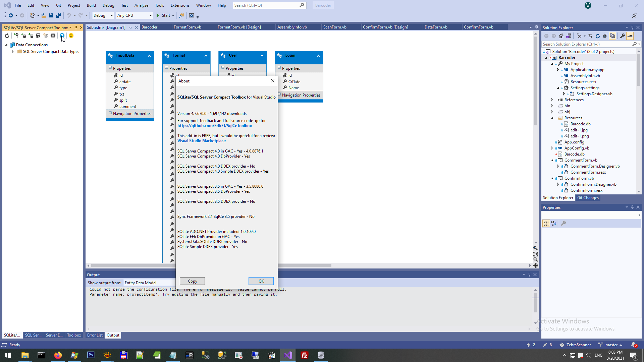Collapse the InputData entity chevron

coord(149,56)
